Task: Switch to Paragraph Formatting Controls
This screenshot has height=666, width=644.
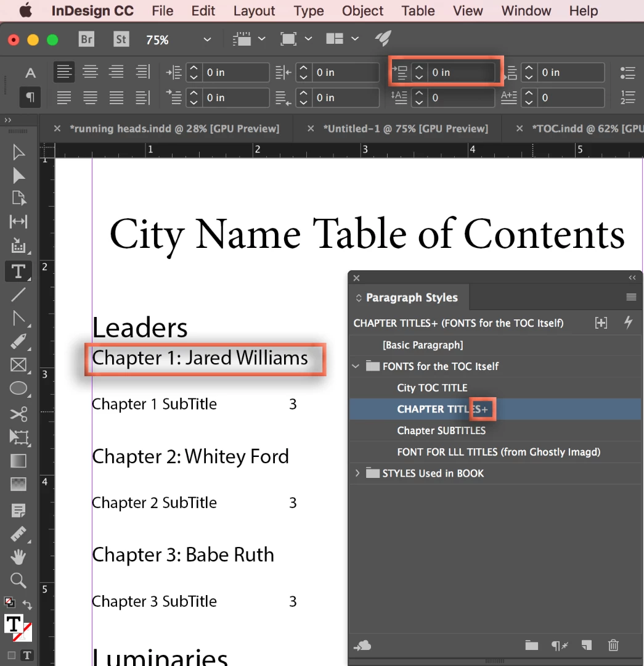Action: 30,97
